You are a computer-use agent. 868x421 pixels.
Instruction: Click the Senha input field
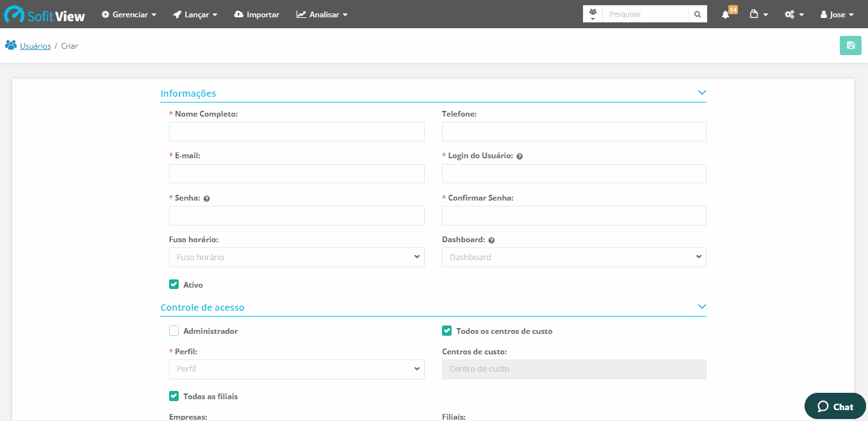tap(297, 215)
